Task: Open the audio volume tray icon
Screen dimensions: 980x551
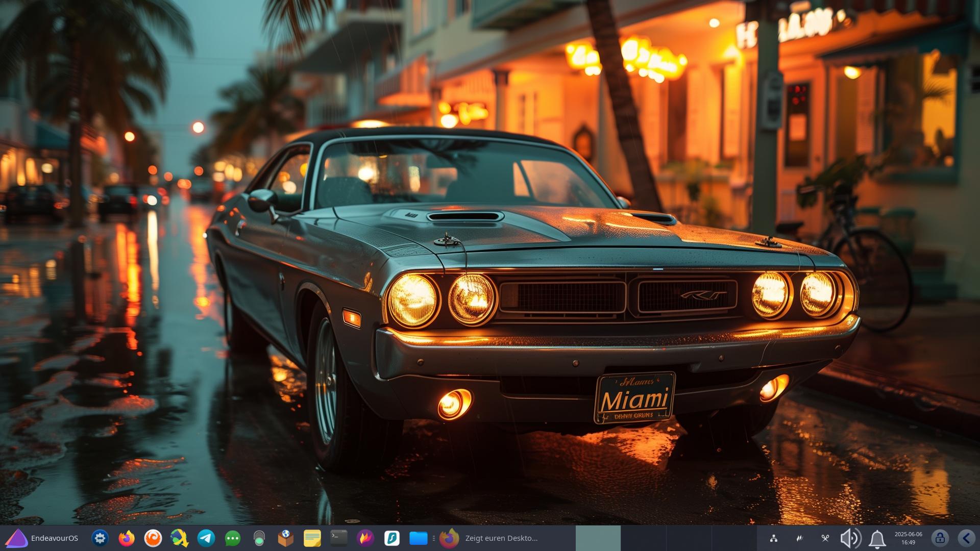Action: coord(850,538)
